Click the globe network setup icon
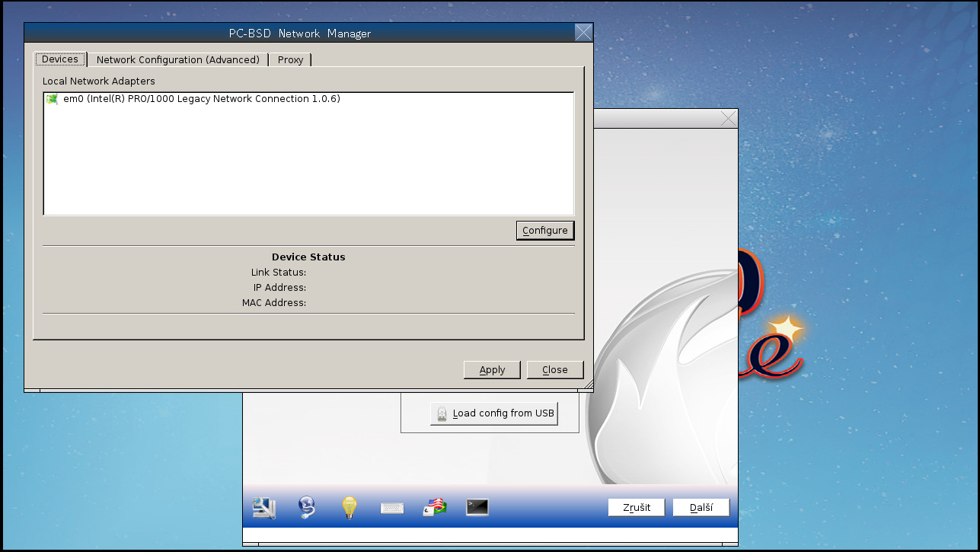The width and height of the screenshot is (980, 552). click(x=306, y=507)
